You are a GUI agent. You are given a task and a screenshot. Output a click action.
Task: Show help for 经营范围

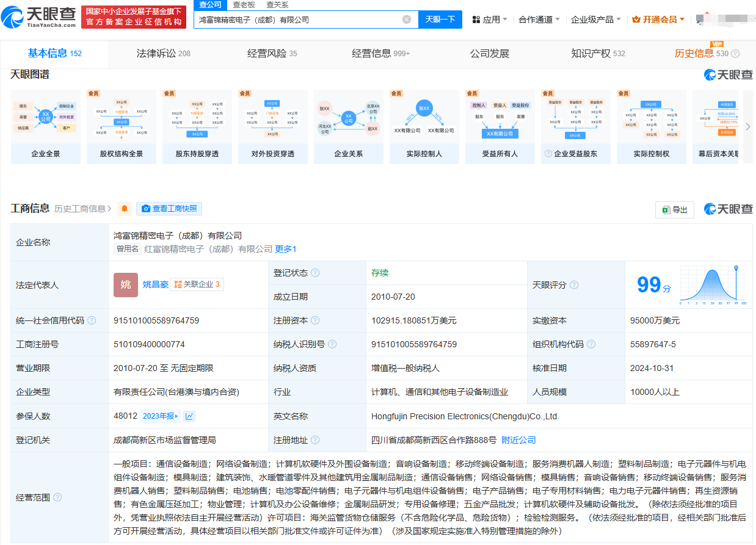tap(57, 497)
